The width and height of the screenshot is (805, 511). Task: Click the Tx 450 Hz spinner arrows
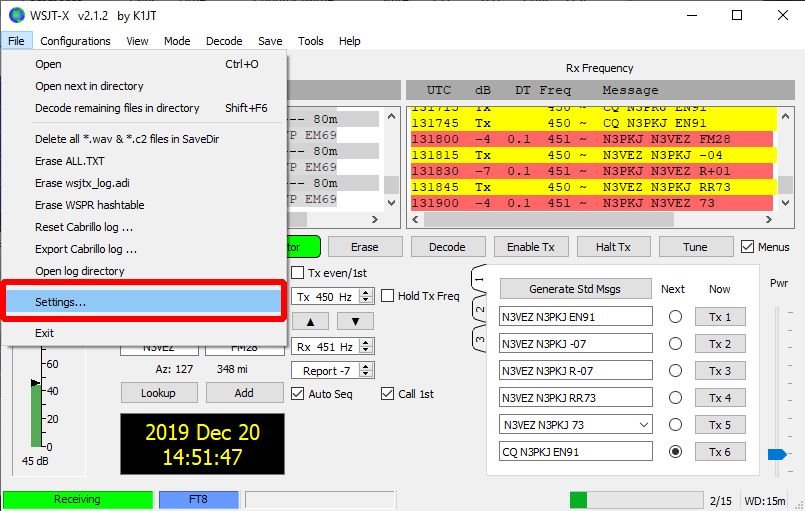[366, 297]
